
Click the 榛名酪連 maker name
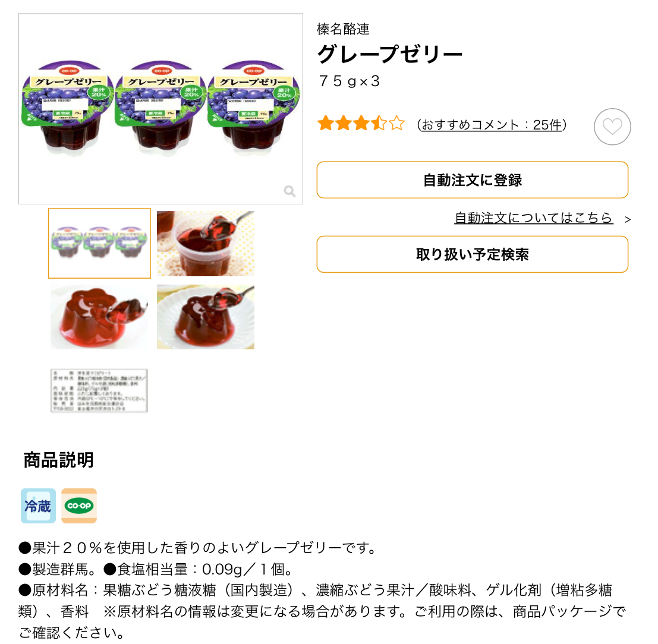click(344, 29)
